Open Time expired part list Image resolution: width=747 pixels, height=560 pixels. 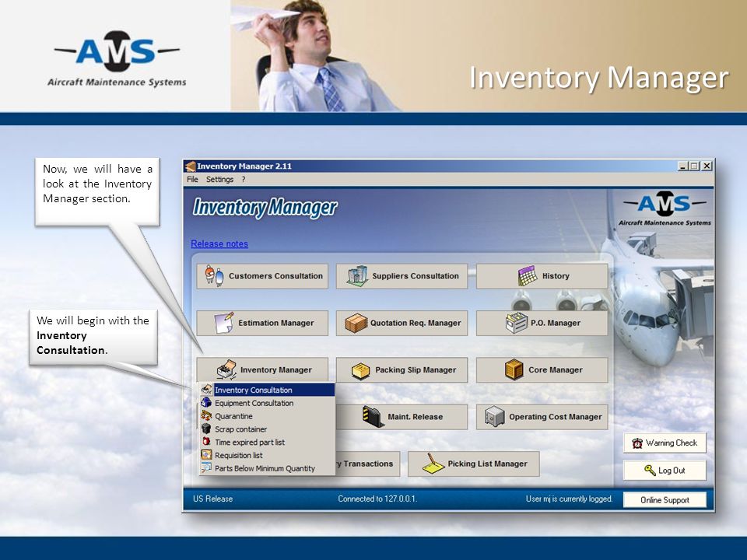pyautogui.click(x=267, y=443)
